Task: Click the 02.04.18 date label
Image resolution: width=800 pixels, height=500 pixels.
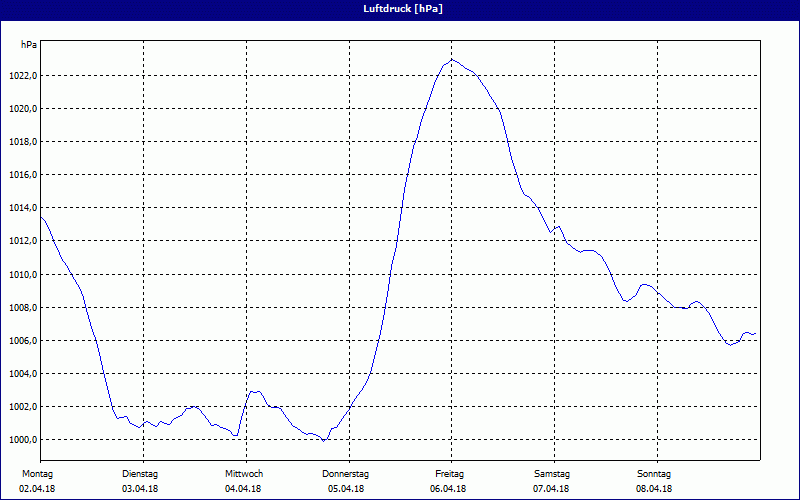Action: [x=37, y=489]
